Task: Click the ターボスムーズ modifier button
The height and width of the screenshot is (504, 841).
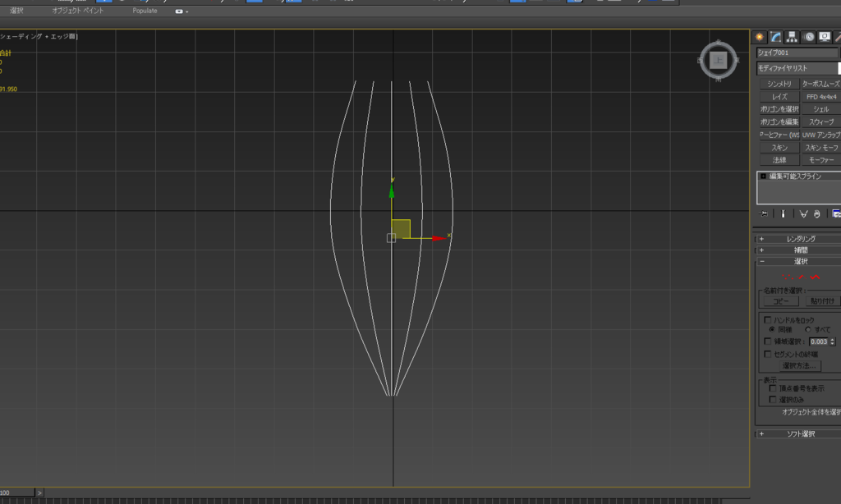Action: pos(820,84)
